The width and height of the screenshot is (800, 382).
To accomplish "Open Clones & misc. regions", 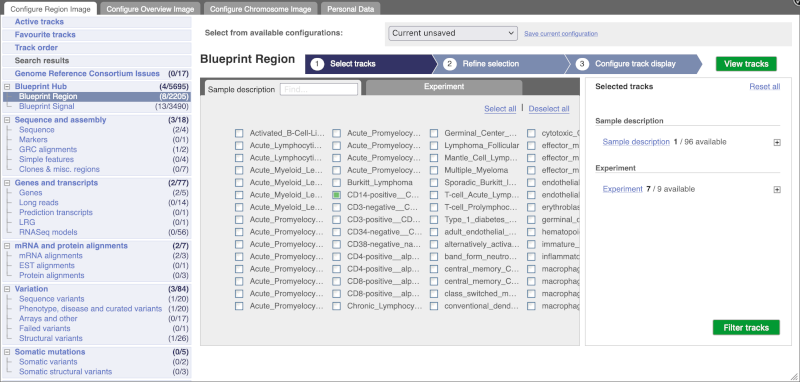I will (59, 169).
